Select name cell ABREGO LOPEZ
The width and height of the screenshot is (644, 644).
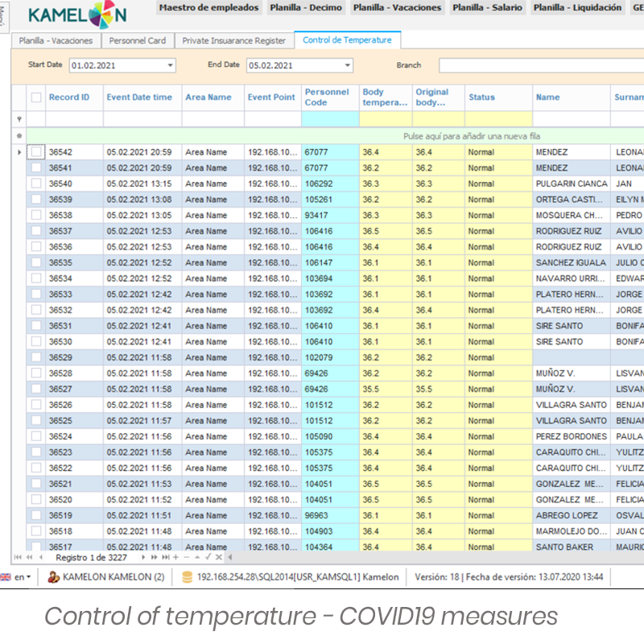click(572, 515)
